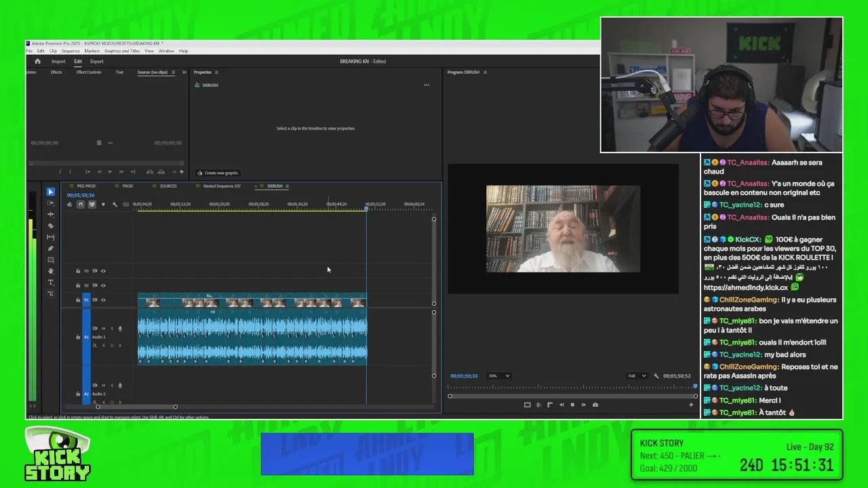Mute Audio 1 track (M)
868x488 pixels.
tap(104, 329)
